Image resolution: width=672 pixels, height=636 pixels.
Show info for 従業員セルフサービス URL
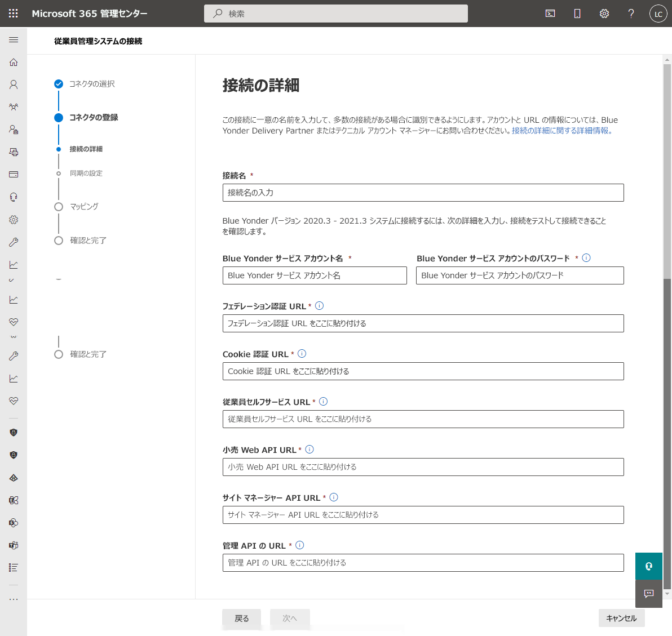[323, 402]
